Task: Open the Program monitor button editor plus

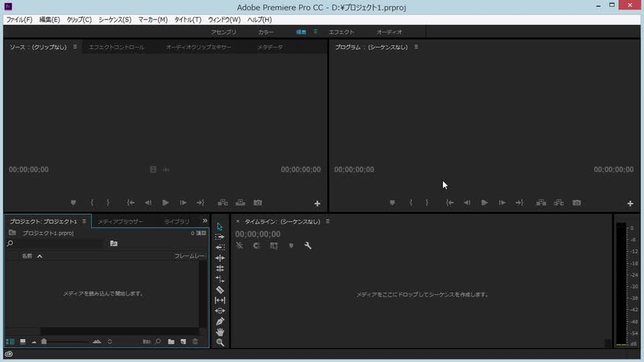Action: tap(630, 203)
